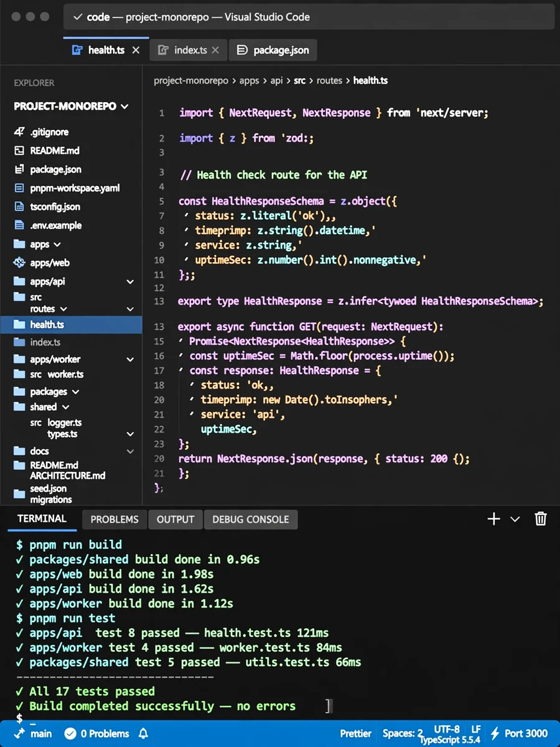Create a new terminal with plus icon
560x747 pixels.
(x=493, y=519)
